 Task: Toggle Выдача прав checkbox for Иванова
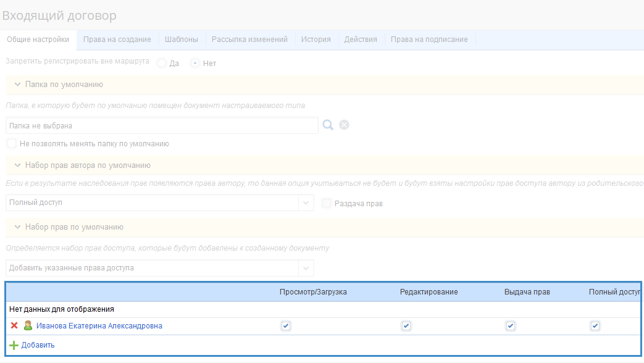[x=510, y=326]
